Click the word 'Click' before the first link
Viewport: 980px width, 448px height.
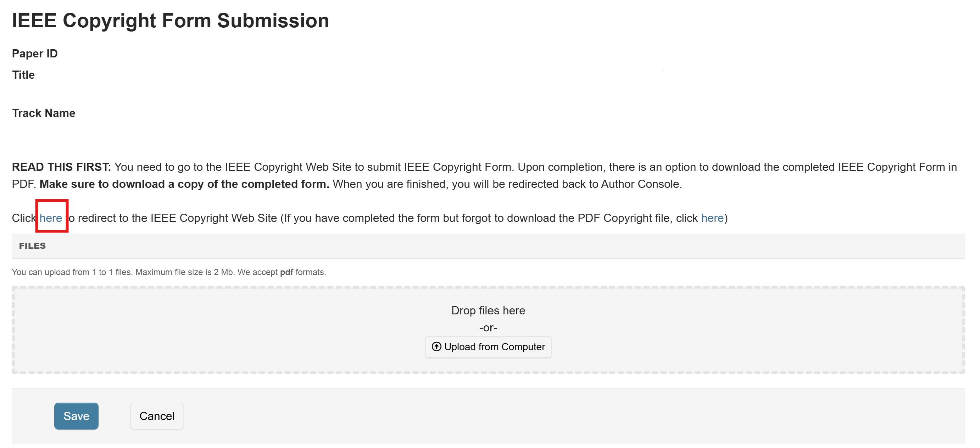click(x=23, y=218)
